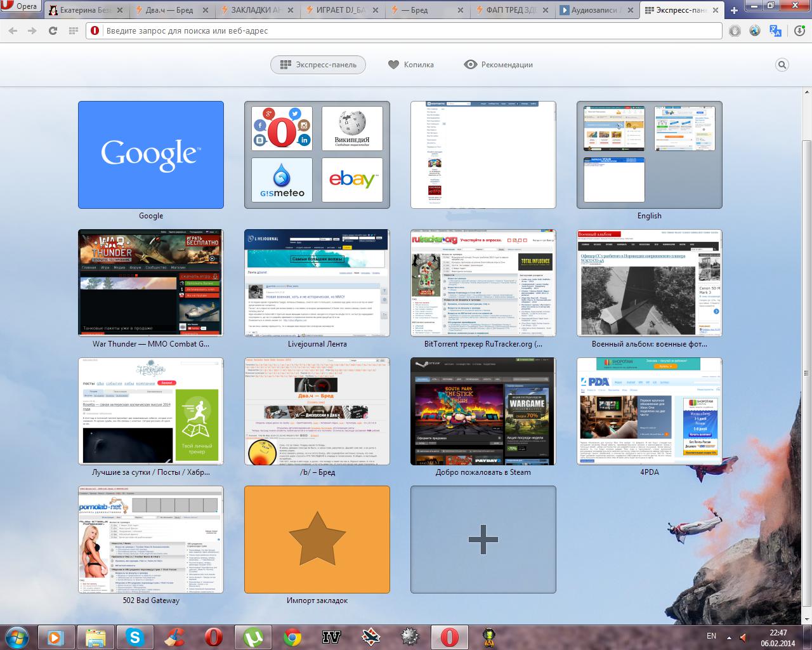The image size is (812, 650).
Task: Open the Хабр Лучшие за сутки tile
Action: (151, 411)
